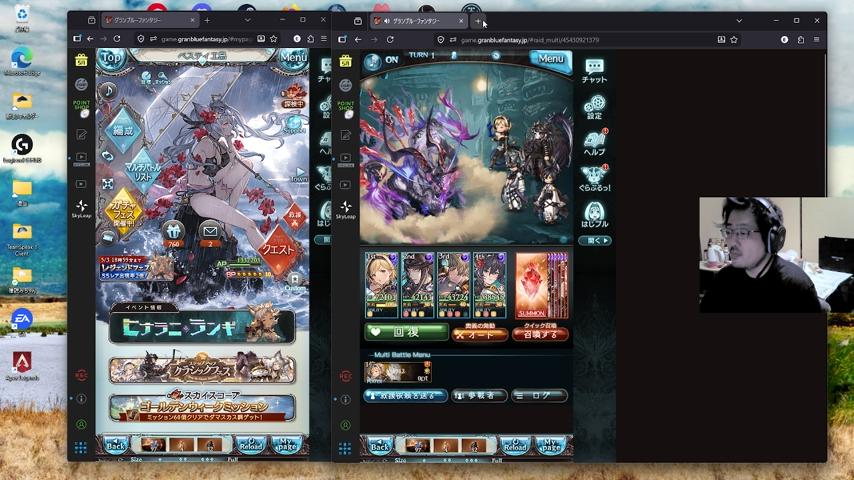This screenshot has height=480, width=854.
Task: Open the Point Shop icon in right sidebar
Action: (345, 108)
